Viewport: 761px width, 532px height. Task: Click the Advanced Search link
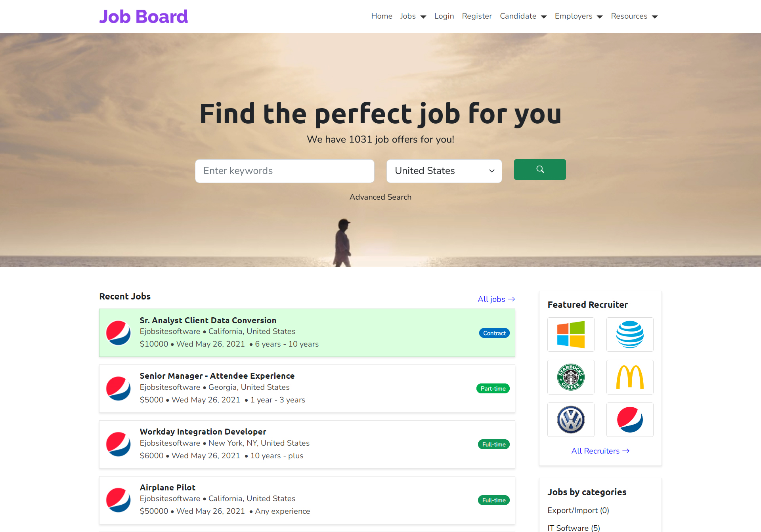point(380,197)
